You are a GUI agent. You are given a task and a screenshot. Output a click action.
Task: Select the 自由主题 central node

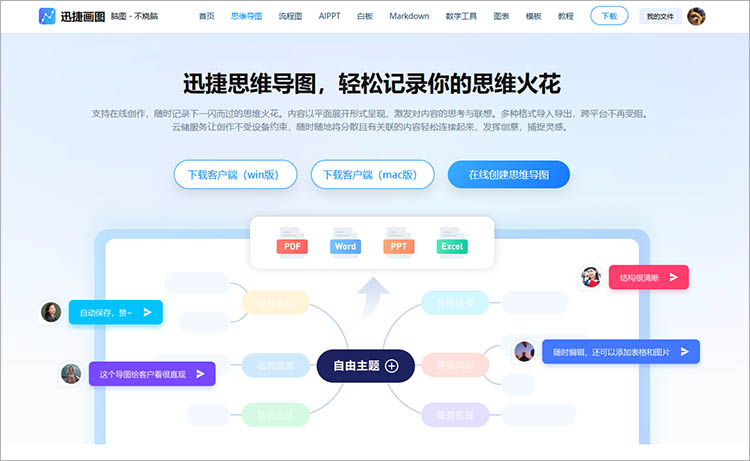(x=365, y=366)
